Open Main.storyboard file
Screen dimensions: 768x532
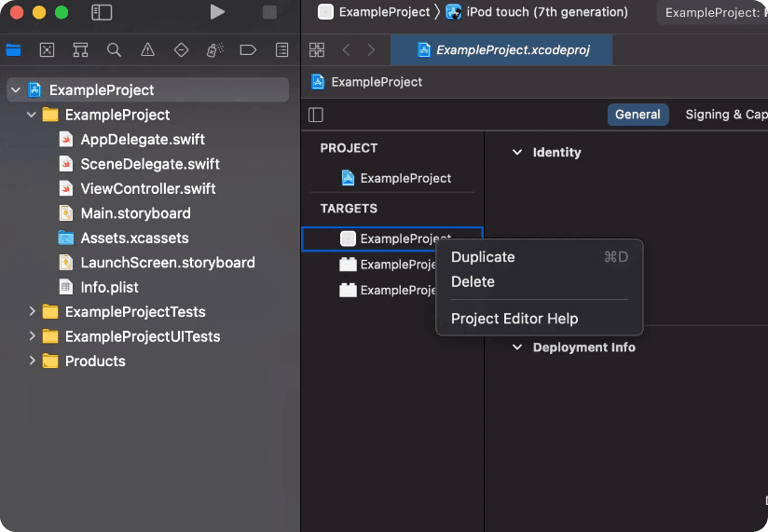(x=136, y=213)
